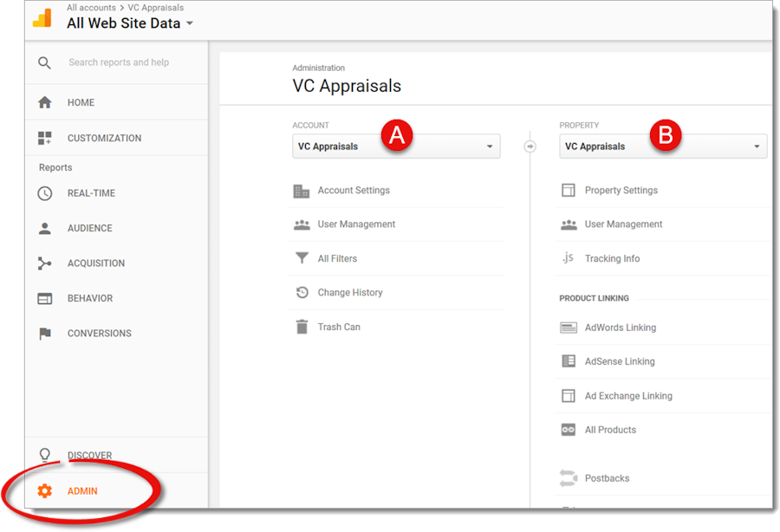Click the Trash Can icon
This screenshot has width=780, height=532.
tap(302, 327)
